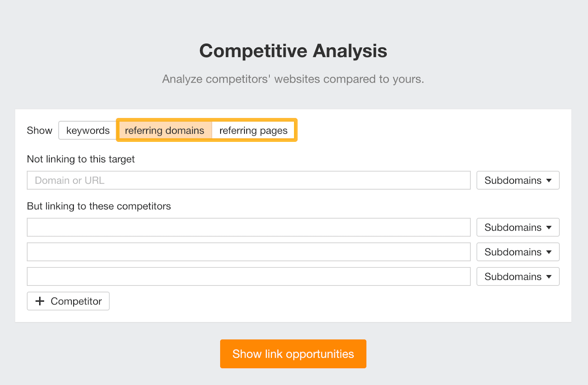Click the second competitor input row

pyautogui.click(x=248, y=252)
